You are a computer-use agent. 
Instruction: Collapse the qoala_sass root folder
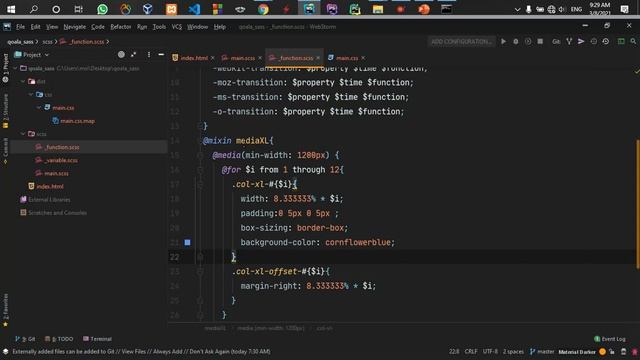[16, 68]
